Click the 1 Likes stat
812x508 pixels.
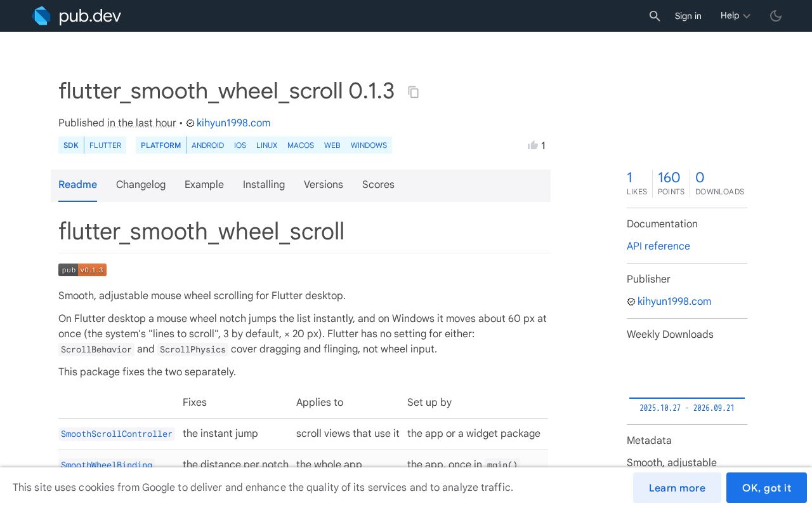pos(637,183)
